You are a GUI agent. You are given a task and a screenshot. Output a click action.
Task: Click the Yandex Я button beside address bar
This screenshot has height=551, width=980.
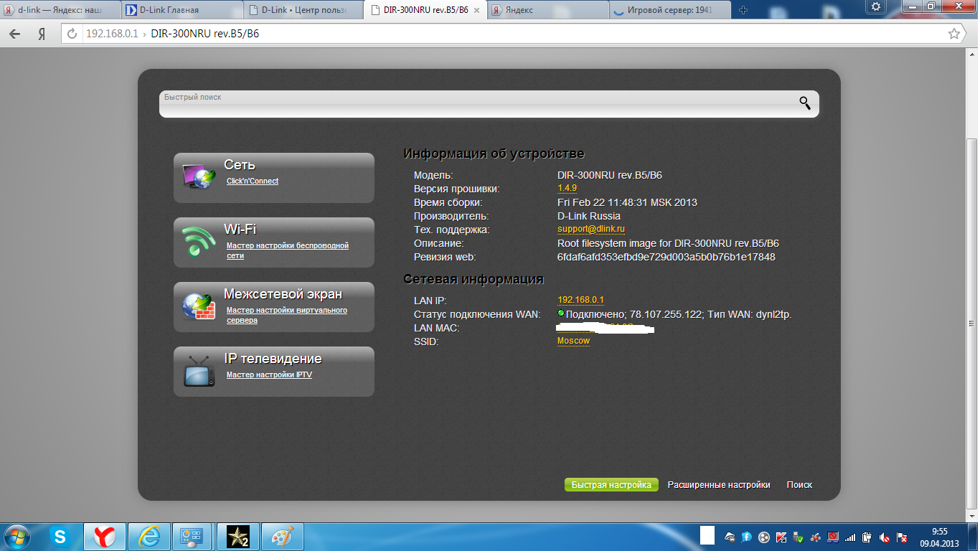coord(42,34)
